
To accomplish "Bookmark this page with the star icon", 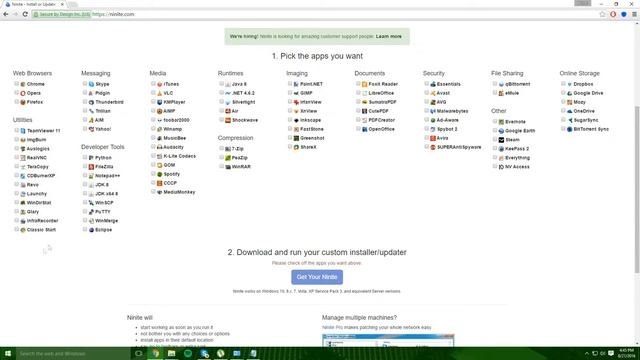I will 602,14.
